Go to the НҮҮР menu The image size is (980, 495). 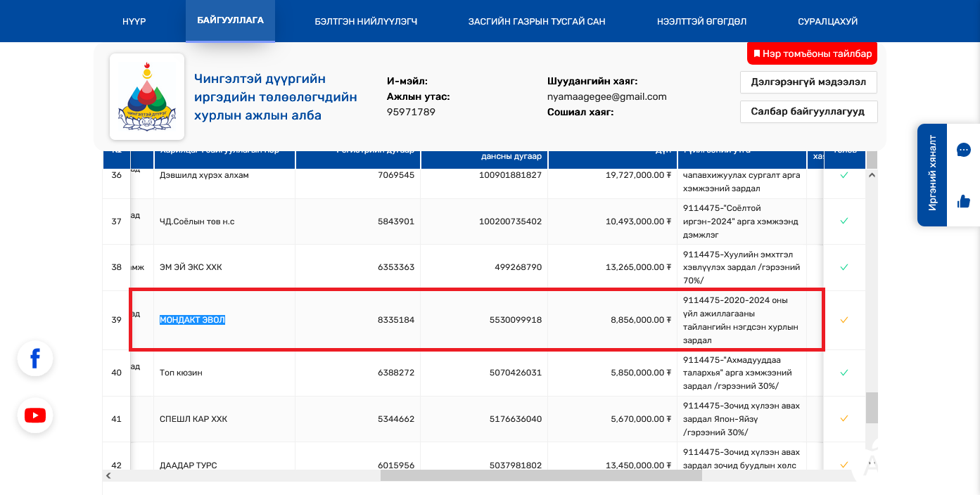(x=134, y=21)
